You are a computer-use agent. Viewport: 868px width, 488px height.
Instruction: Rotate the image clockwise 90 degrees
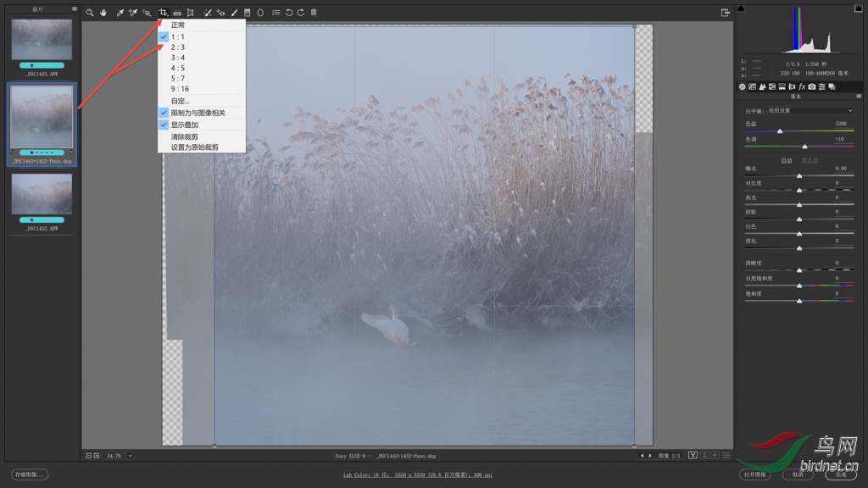(300, 13)
